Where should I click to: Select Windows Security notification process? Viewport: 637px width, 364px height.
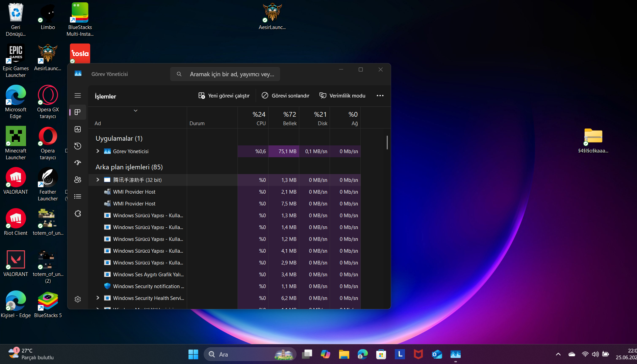tap(225, 286)
